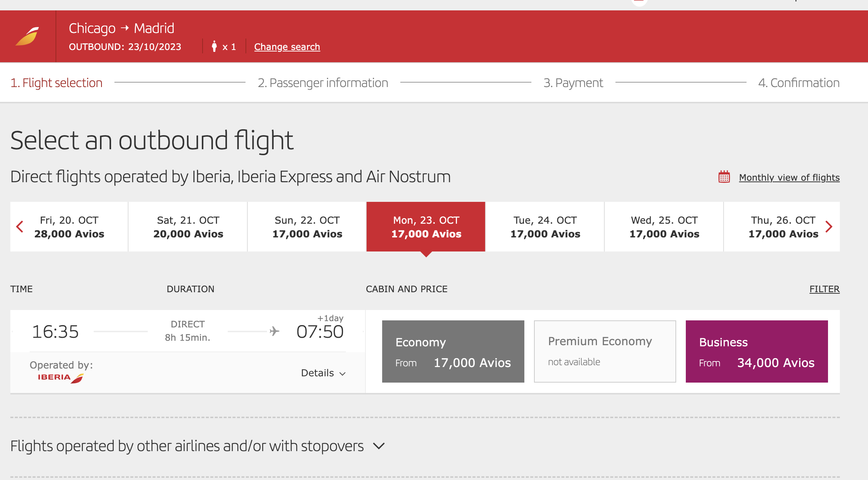Open the FILTER link
This screenshot has width=868, height=480.
pyautogui.click(x=824, y=289)
